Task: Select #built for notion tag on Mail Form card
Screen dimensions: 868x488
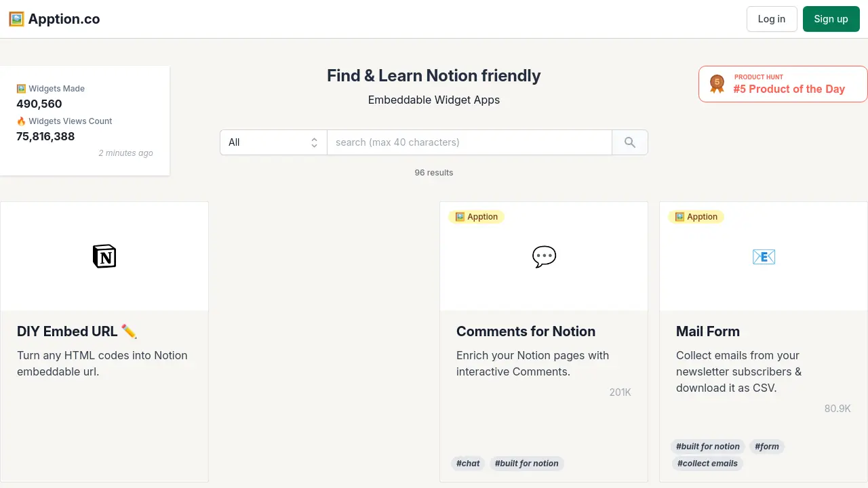Action: 708,447
